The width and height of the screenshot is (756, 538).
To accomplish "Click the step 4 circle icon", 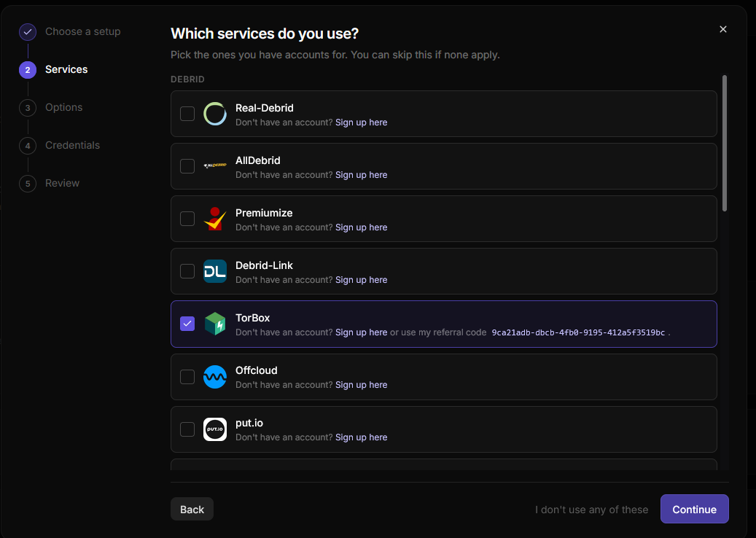I will 28,146.
